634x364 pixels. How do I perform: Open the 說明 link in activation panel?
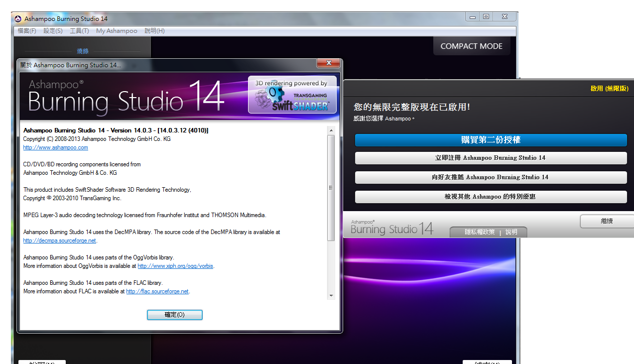[511, 232]
